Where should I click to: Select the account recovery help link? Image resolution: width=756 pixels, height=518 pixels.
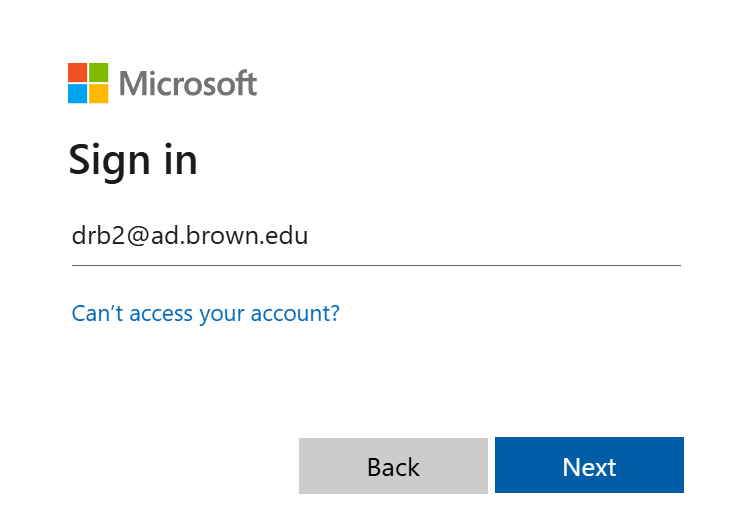point(206,314)
